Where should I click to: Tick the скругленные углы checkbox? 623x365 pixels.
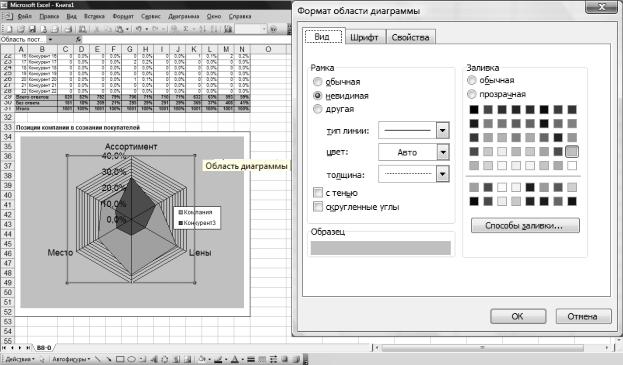point(318,207)
